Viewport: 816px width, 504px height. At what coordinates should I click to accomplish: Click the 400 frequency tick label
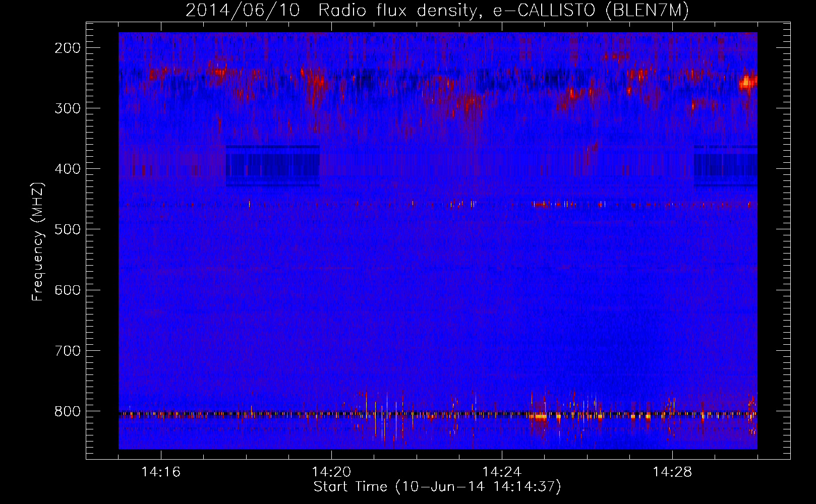pyautogui.click(x=68, y=169)
